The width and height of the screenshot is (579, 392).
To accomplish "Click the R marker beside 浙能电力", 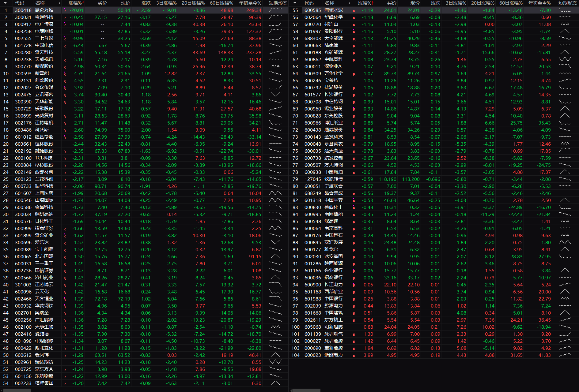I will point(354,356).
